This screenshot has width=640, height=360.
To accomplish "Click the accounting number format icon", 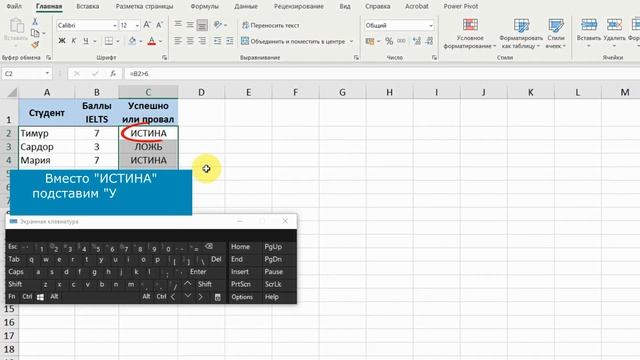I will pos(370,41).
